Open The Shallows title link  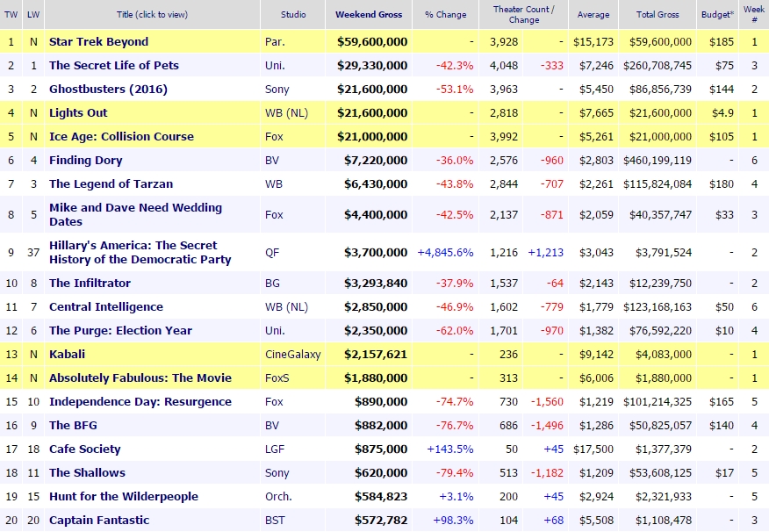click(87, 472)
